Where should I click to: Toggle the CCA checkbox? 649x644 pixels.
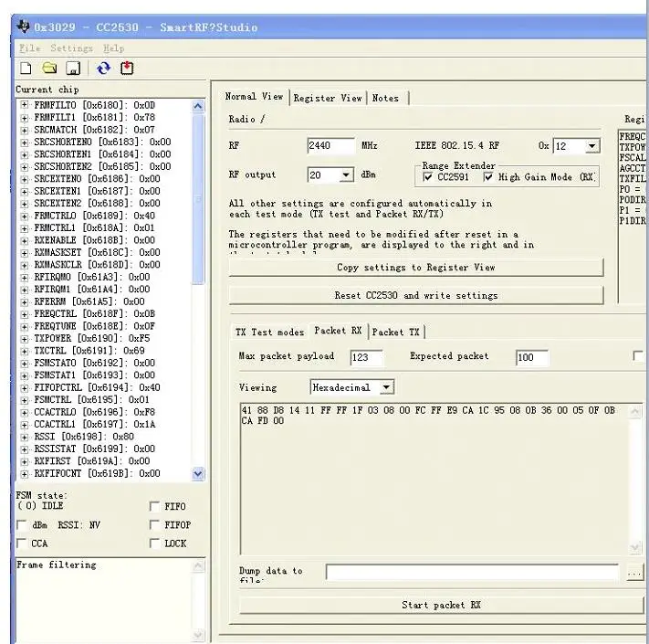click(x=21, y=544)
